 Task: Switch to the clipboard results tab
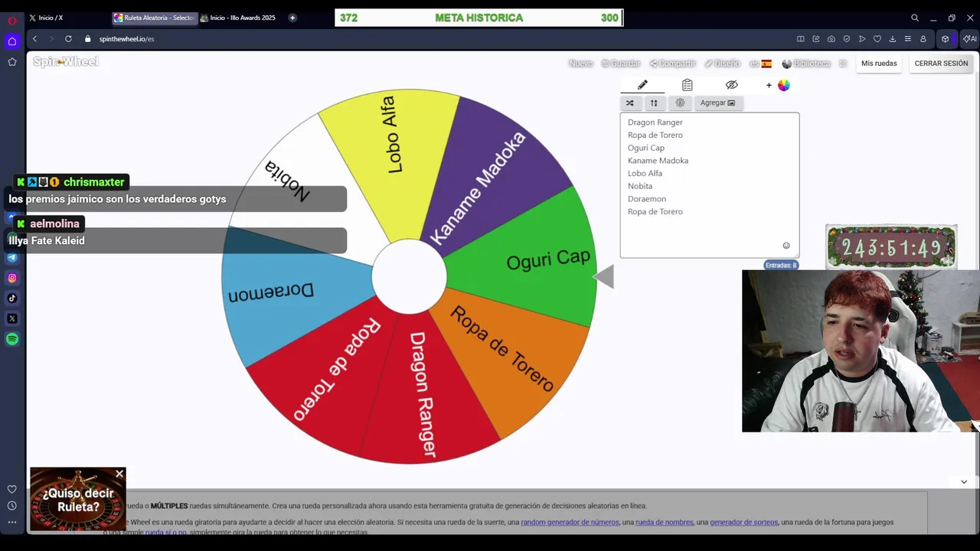(x=687, y=85)
